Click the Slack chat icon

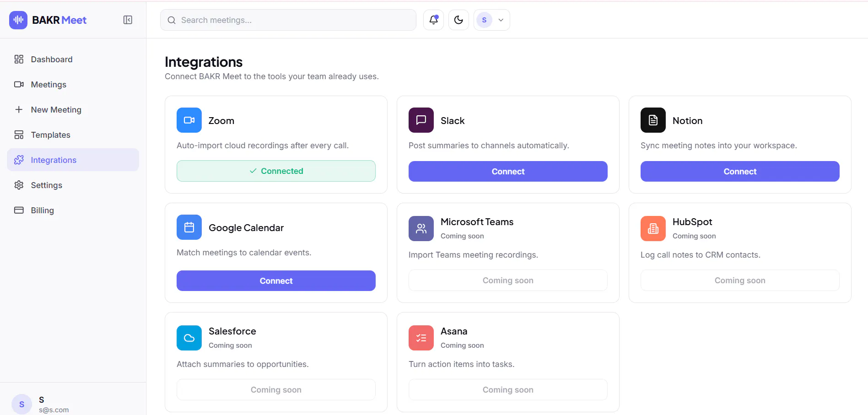point(421,120)
